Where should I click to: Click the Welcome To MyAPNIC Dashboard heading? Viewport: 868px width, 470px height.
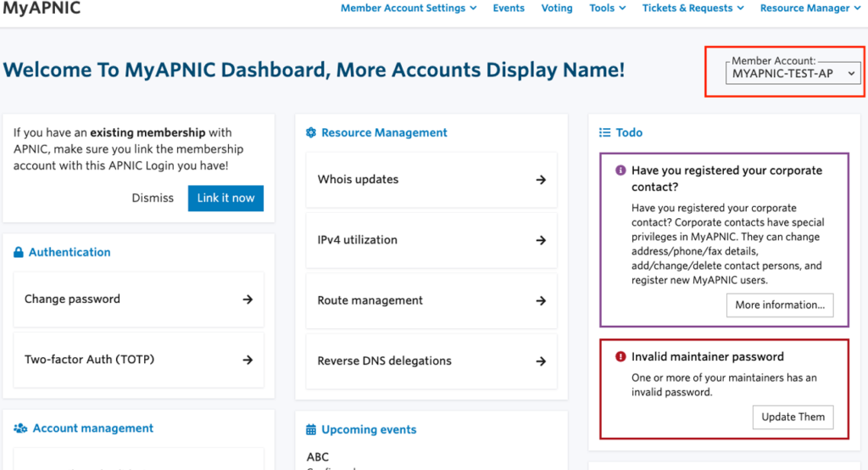[314, 70]
